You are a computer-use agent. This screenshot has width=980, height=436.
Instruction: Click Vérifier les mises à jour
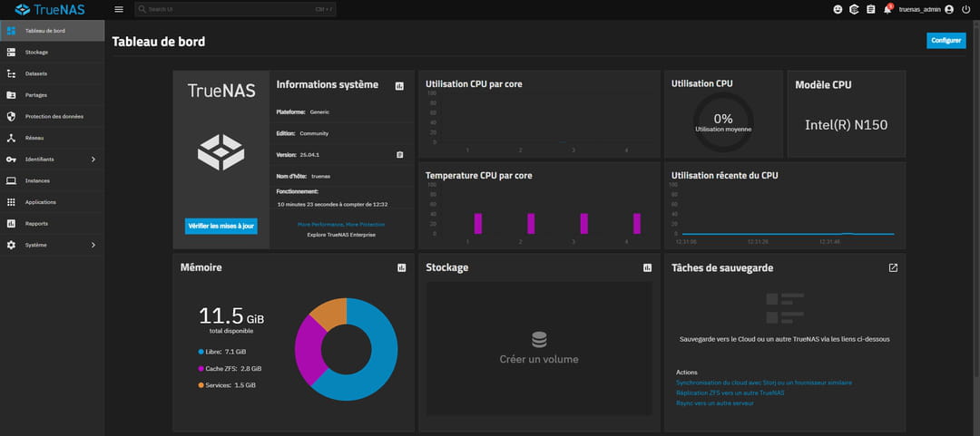coord(221,226)
